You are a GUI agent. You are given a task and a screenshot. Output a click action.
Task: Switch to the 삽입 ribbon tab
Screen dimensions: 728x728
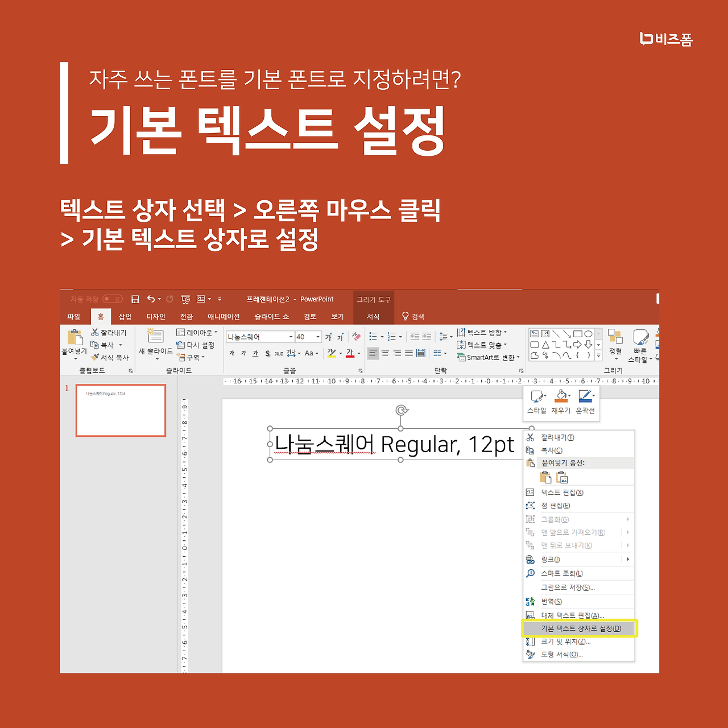tap(125, 317)
